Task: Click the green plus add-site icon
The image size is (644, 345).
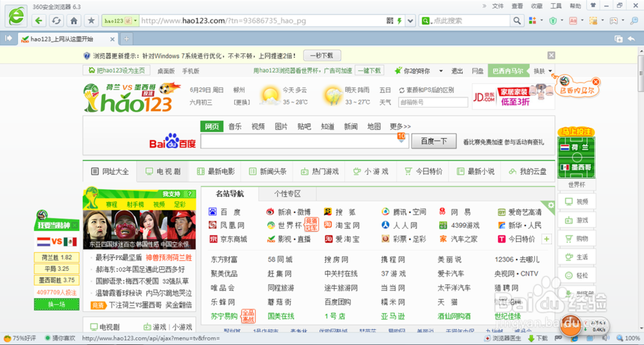Action: pyautogui.click(x=547, y=239)
